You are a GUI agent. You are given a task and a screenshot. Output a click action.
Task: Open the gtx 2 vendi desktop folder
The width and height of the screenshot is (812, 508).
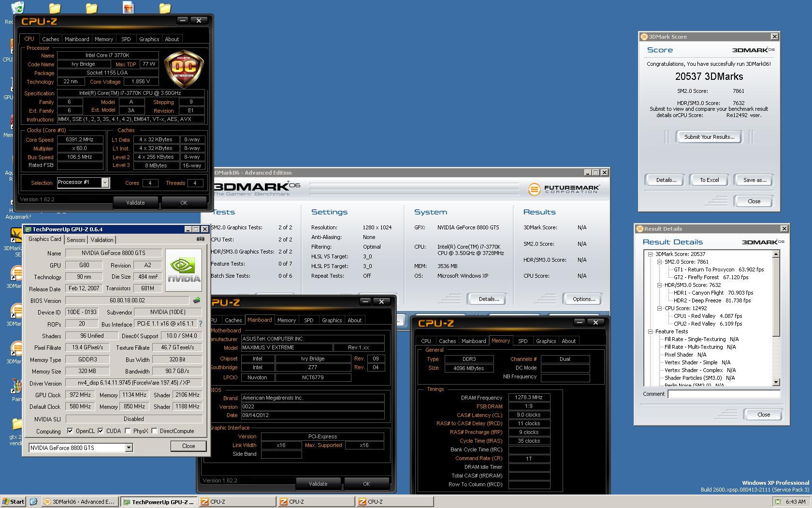17,424
